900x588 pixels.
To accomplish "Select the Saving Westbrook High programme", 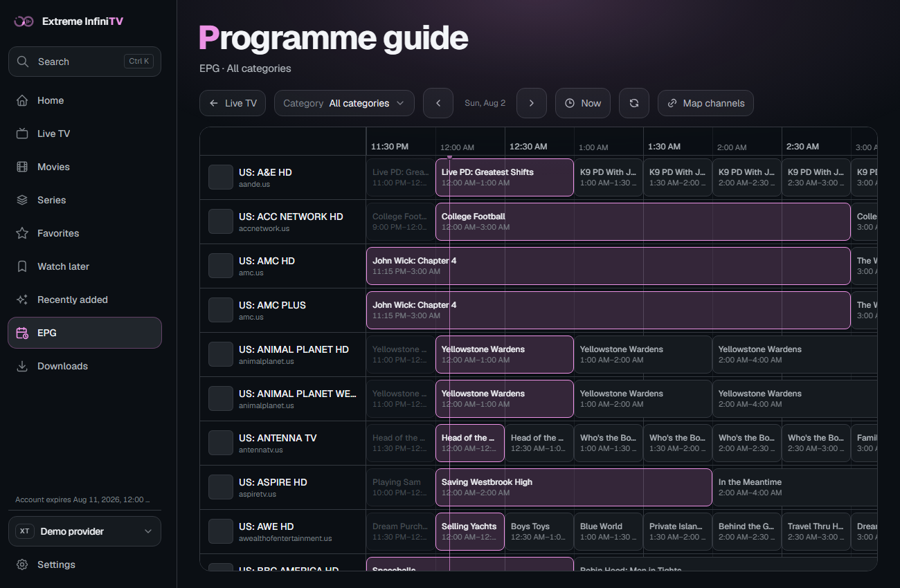I will [574, 487].
